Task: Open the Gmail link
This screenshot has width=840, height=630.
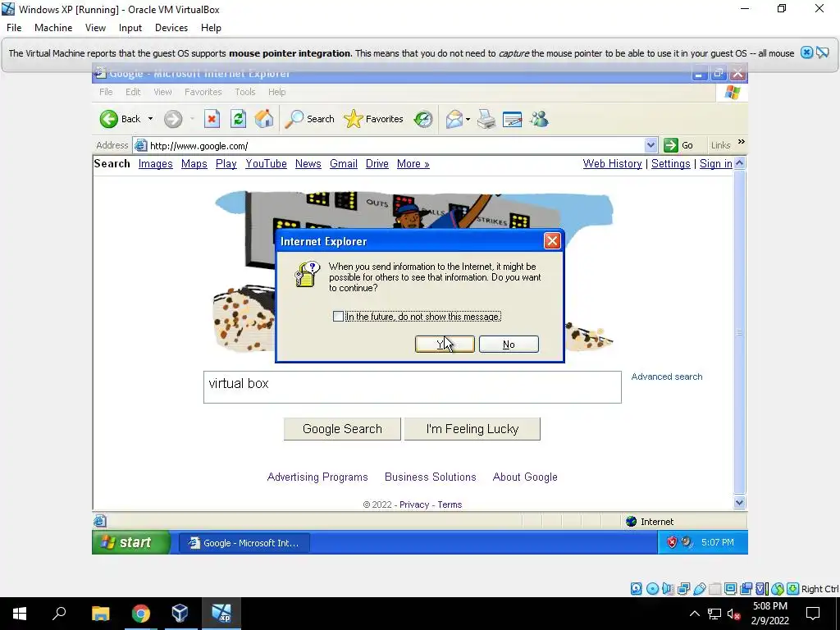Action: click(x=344, y=164)
